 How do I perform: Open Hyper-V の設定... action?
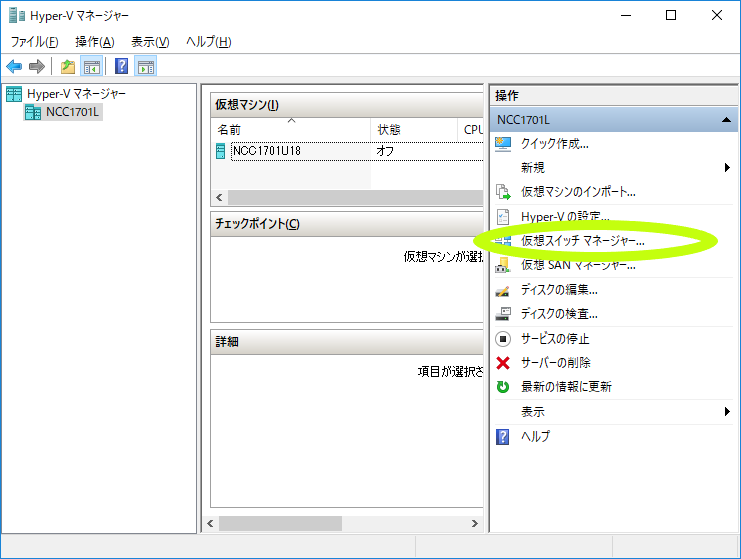565,216
